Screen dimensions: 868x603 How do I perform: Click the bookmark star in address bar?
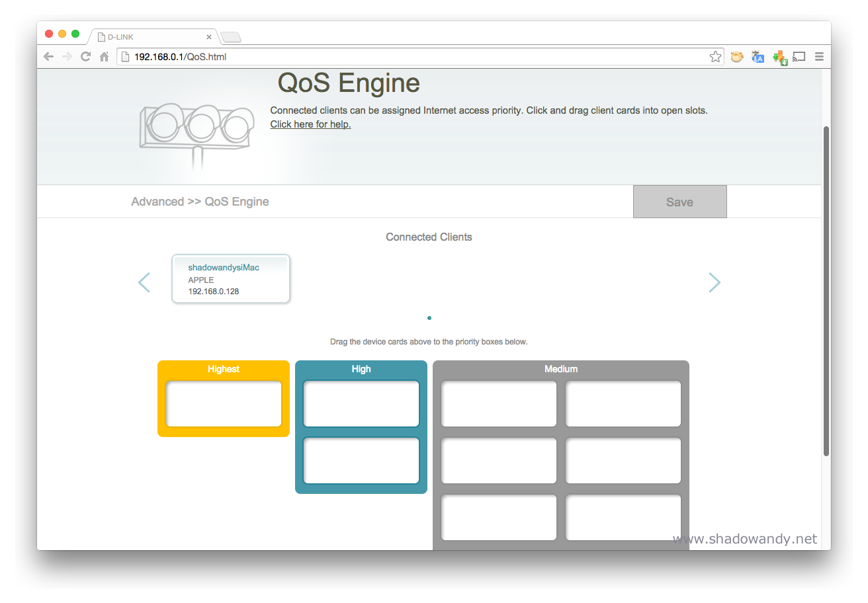(x=715, y=57)
